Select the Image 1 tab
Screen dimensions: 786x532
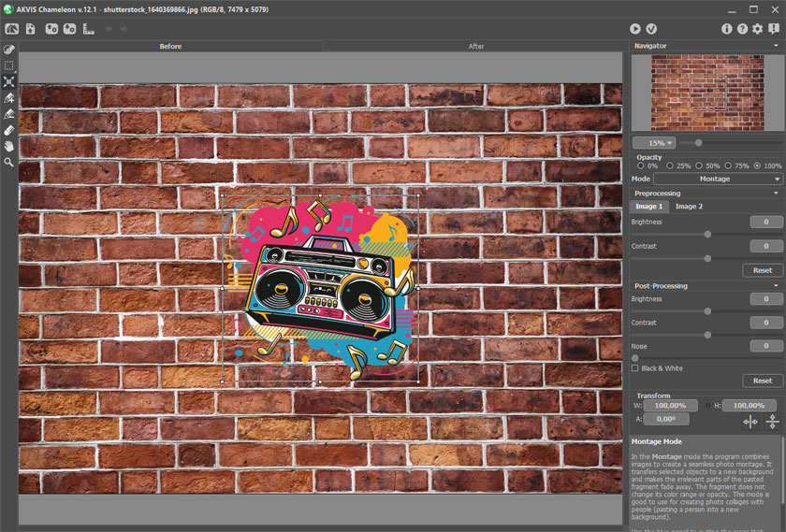[649, 207]
